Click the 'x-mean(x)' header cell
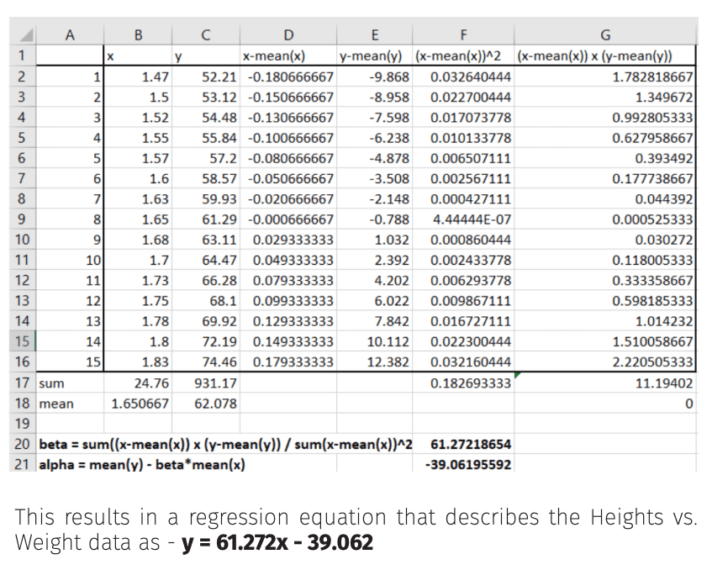This screenshot has width=728, height=570. [x=288, y=55]
